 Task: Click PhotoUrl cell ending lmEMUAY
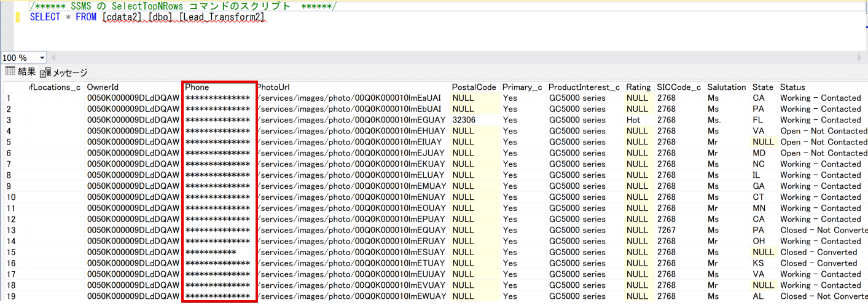[x=353, y=186]
